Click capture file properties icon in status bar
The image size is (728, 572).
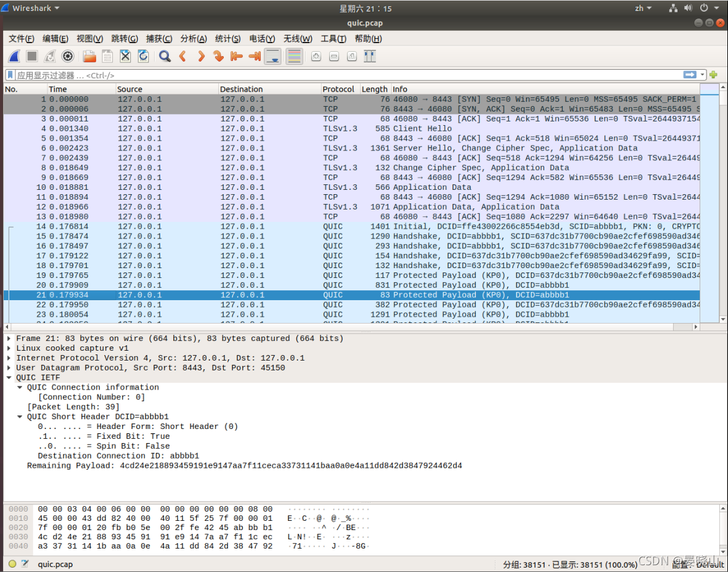point(25,564)
